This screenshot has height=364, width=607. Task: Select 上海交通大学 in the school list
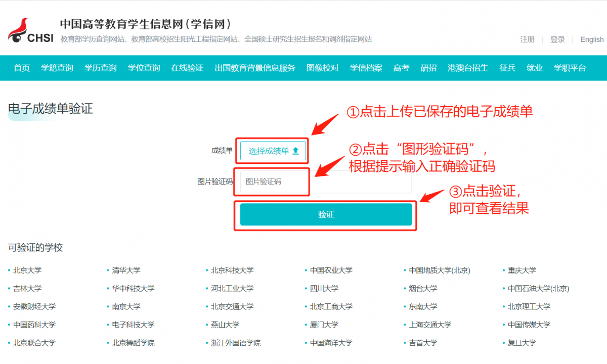pos(430,325)
